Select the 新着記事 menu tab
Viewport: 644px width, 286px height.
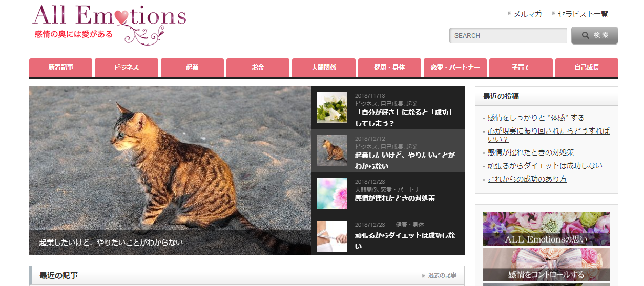point(61,68)
